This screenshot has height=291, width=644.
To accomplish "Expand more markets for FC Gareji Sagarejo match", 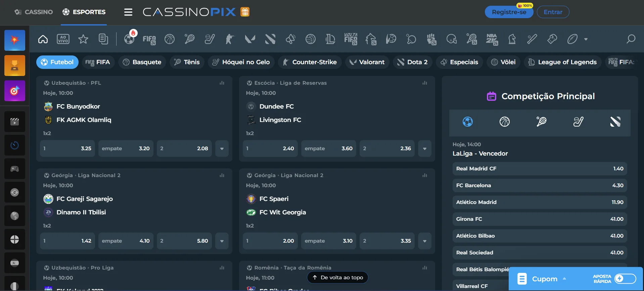I will tap(222, 241).
